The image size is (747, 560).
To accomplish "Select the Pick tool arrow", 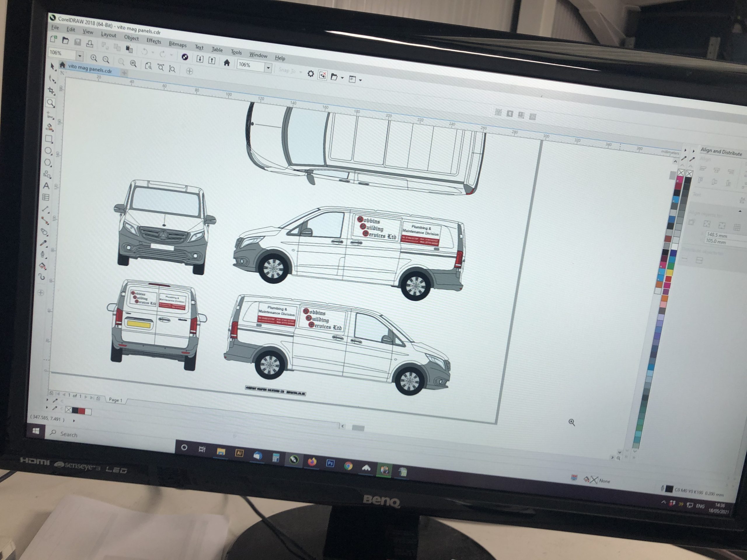I will 52,66.
